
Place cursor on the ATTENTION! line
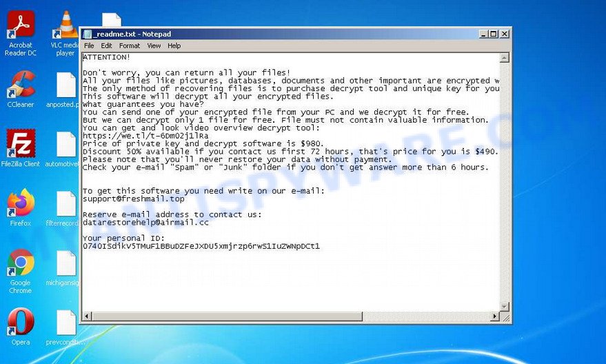click(x=107, y=57)
